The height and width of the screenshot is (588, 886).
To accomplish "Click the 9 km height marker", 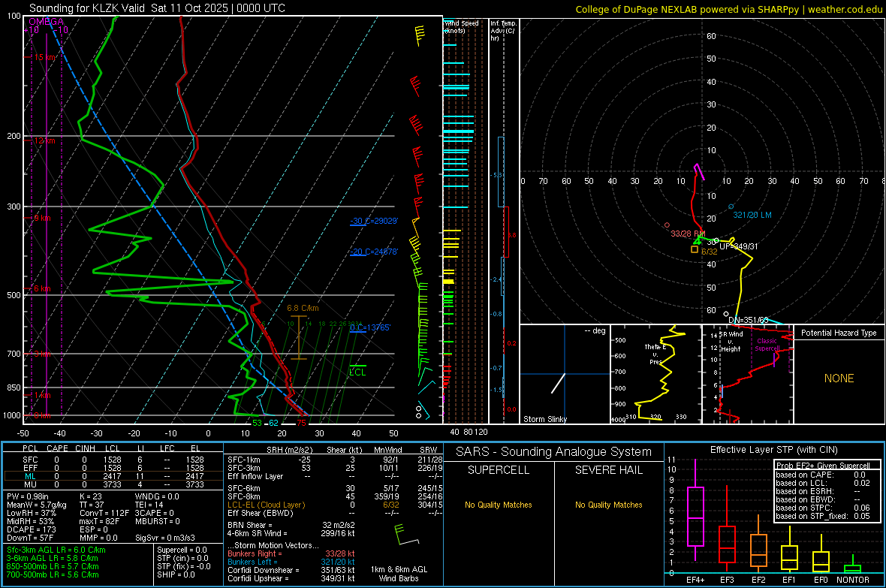I will [x=43, y=218].
